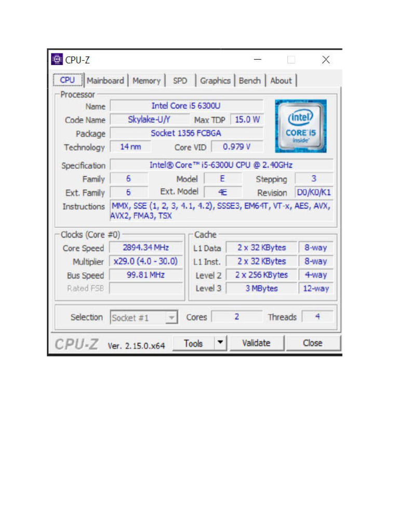Screen dimensions: 399x532
Task: Click the Max TDP value 15.0 W
Action: click(x=247, y=119)
